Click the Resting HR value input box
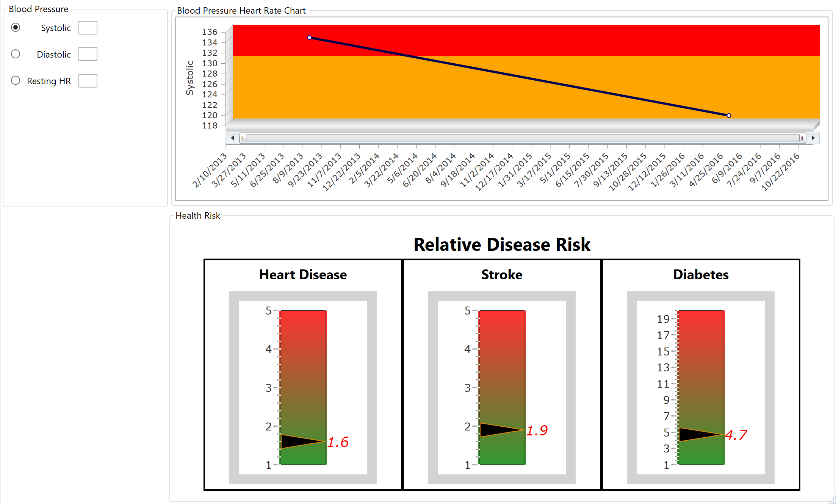The width and height of the screenshot is (836, 504). [x=88, y=81]
